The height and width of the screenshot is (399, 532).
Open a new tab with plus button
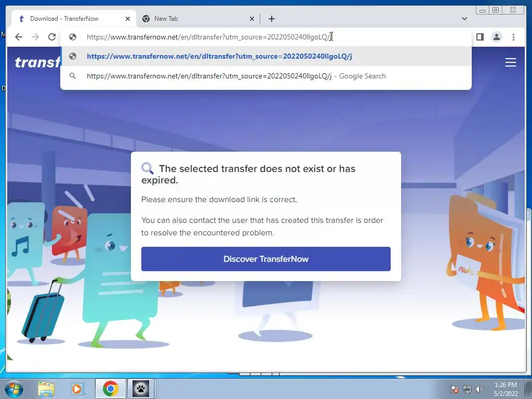pos(271,19)
